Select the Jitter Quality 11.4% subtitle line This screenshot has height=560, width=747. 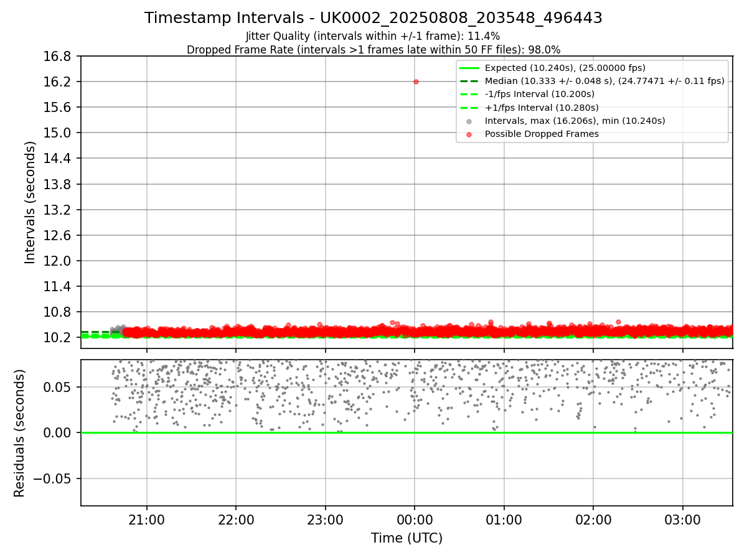coord(373,36)
